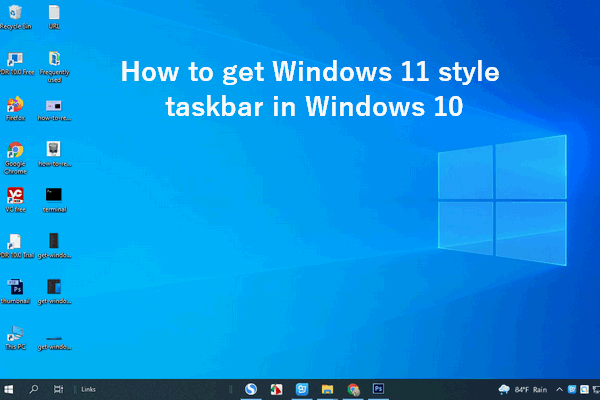
Task: Open the PDR 10.0 Free shortcut
Action: pos(16,64)
